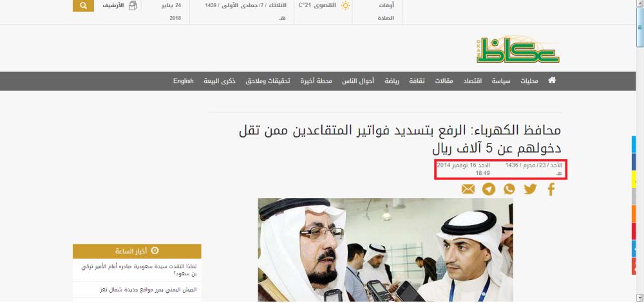This screenshot has width=644, height=303.
Task: Open the اقتصاد section
Action: 472,81
